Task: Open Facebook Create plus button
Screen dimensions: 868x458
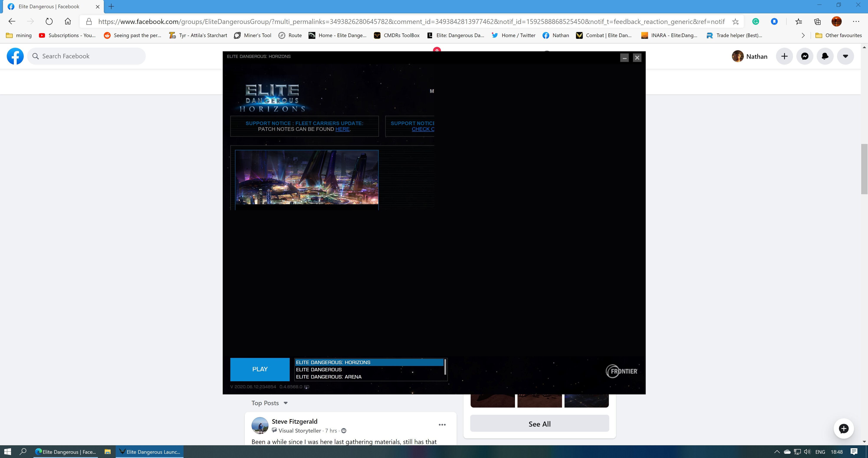Action: pos(784,56)
